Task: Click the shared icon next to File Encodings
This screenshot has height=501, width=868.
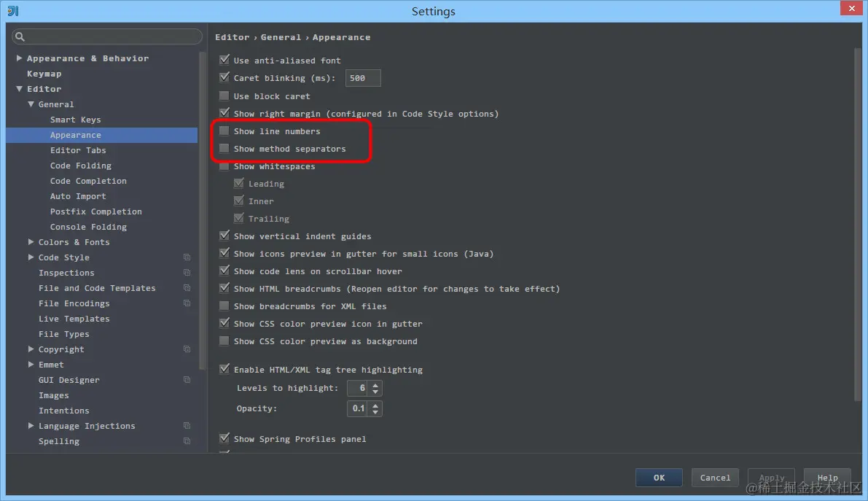Action: pos(187,303)
